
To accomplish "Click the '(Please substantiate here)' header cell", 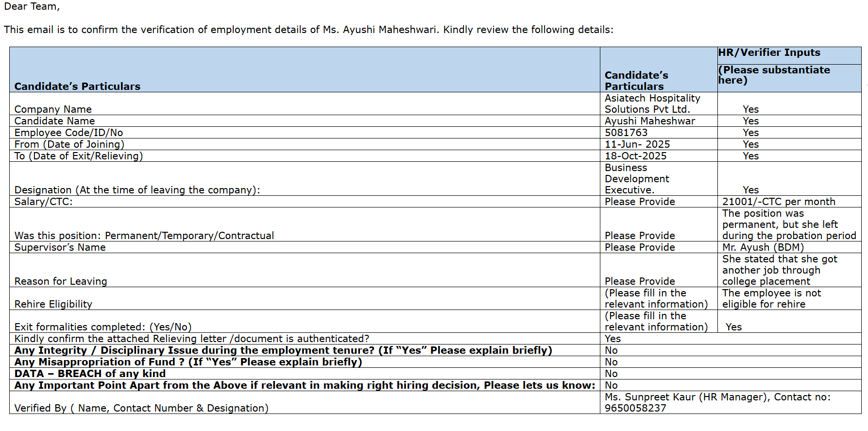I will pos(774,75).
